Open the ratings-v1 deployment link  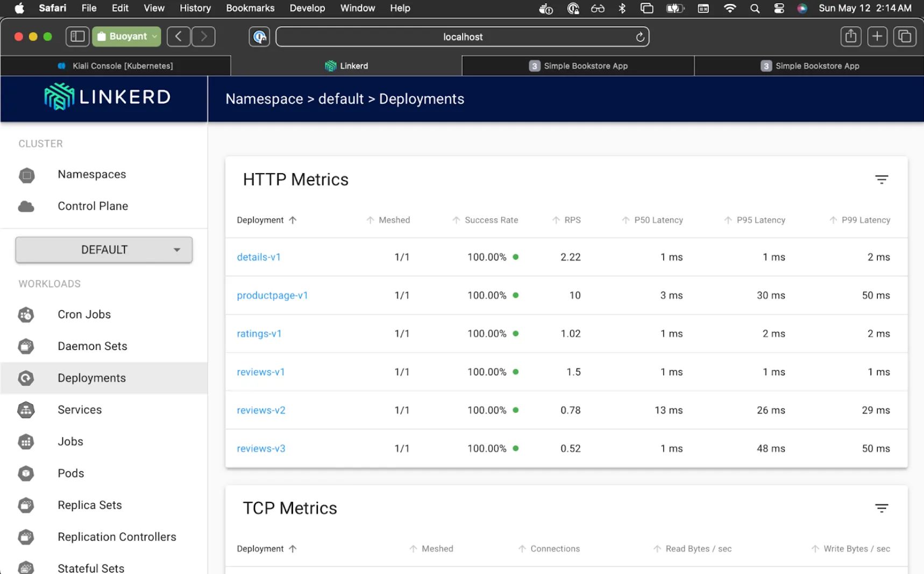point(259,334)
